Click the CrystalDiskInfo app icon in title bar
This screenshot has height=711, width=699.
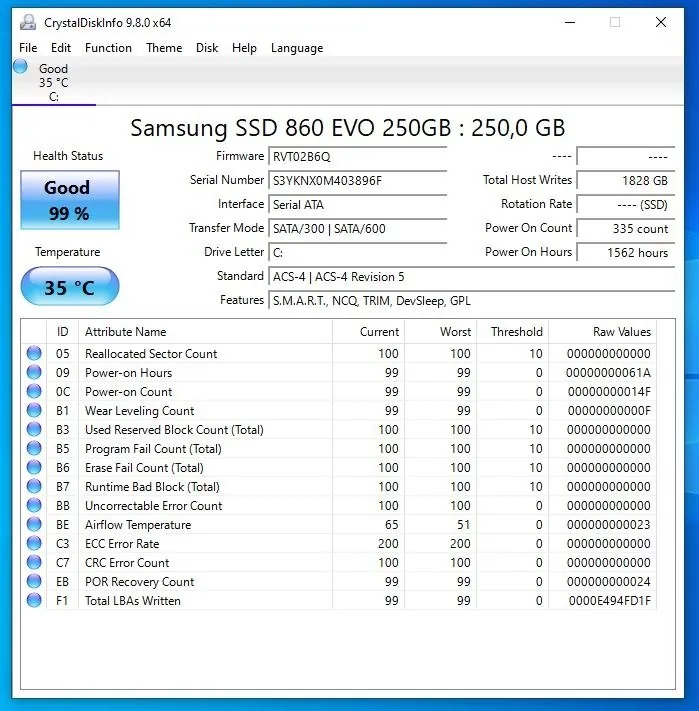point(28,22)
